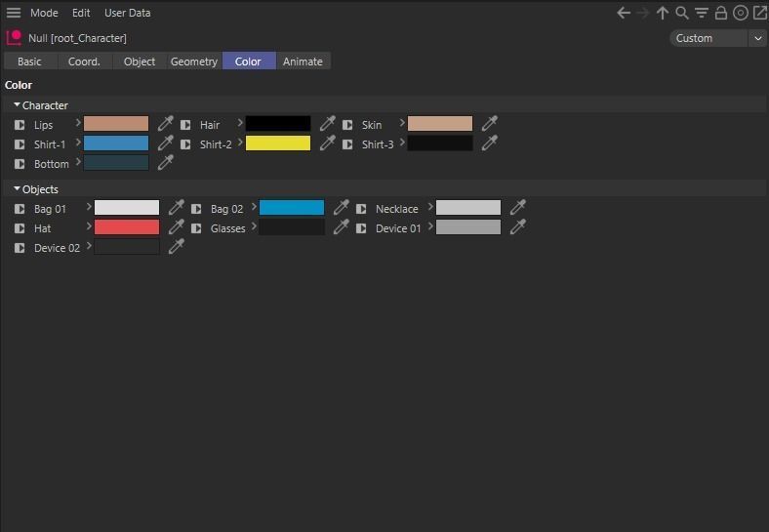Open the Custom mode dropdown
Viewport: 769px width, 532px height.
(x=718, y=38)
